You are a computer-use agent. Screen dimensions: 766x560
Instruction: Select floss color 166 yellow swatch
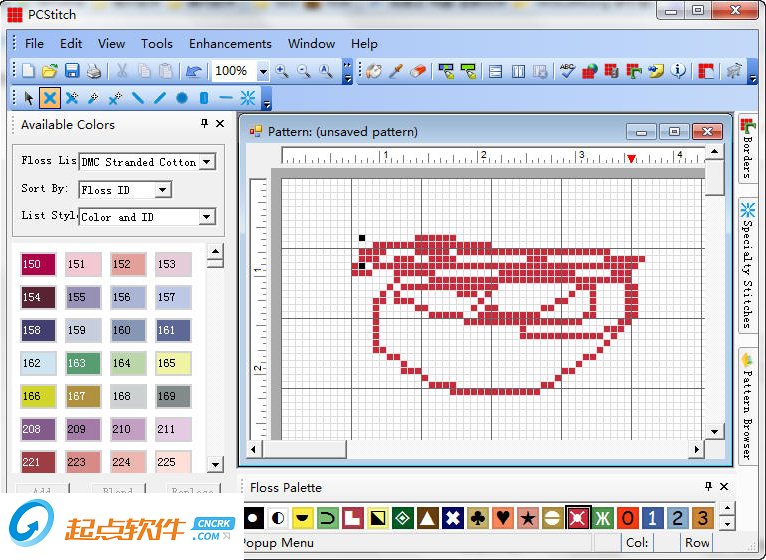tap(38, 396)
